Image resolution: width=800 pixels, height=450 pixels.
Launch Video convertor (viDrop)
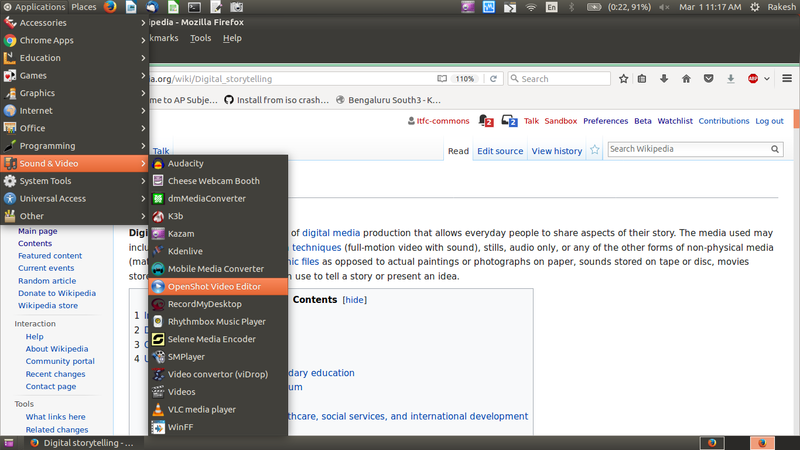218,374
